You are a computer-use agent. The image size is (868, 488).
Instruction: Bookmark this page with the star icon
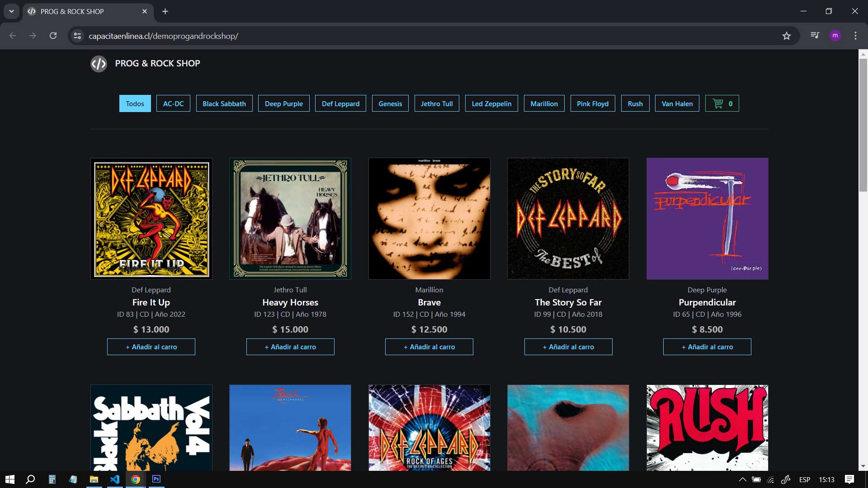787,36
